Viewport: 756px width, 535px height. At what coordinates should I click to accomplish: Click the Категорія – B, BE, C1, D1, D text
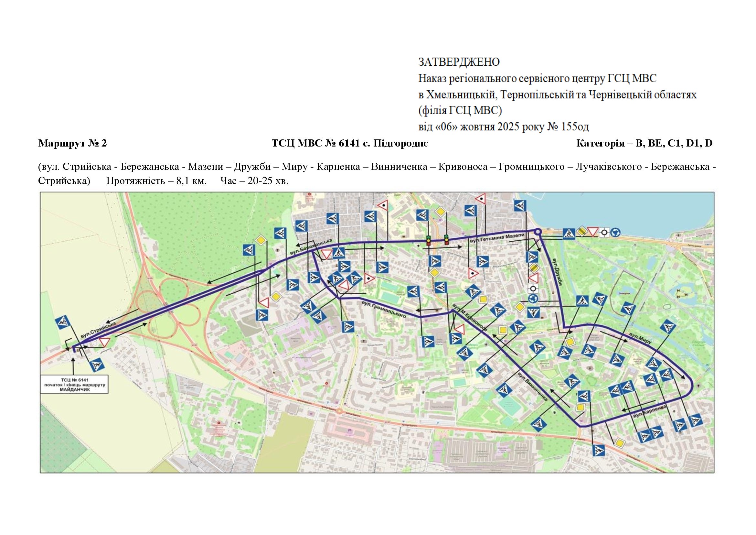[644, 143]
